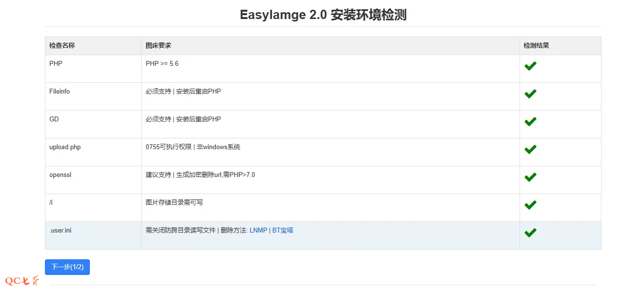Screen dimensions: 644x292
Task: Click the openssl green checkmark icon
Action: 530,177
